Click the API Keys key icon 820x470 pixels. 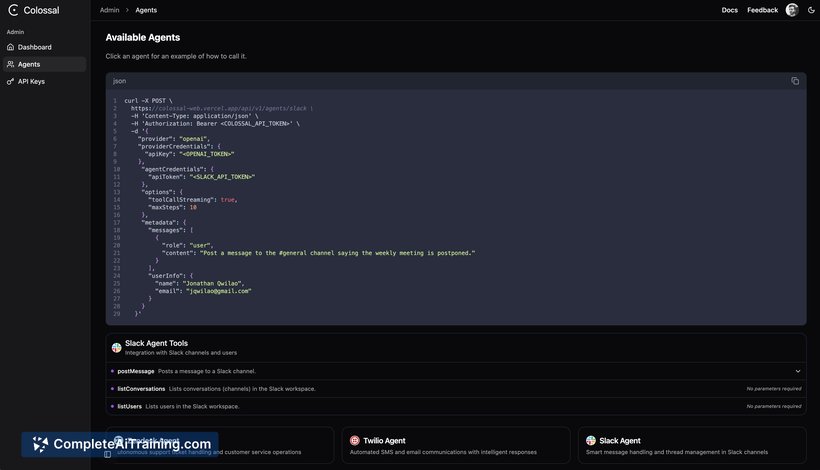(x=10, y=82)
